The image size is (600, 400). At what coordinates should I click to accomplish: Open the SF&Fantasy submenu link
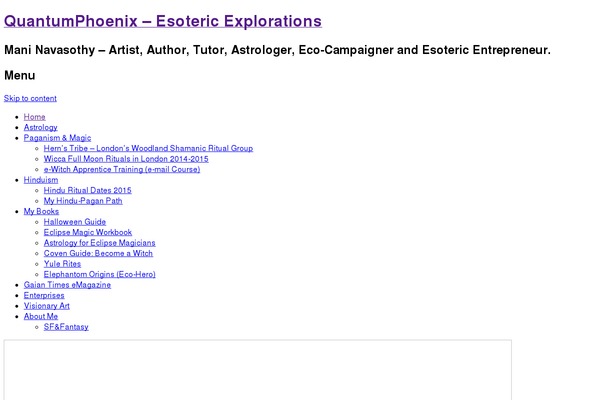coord(66,327)
